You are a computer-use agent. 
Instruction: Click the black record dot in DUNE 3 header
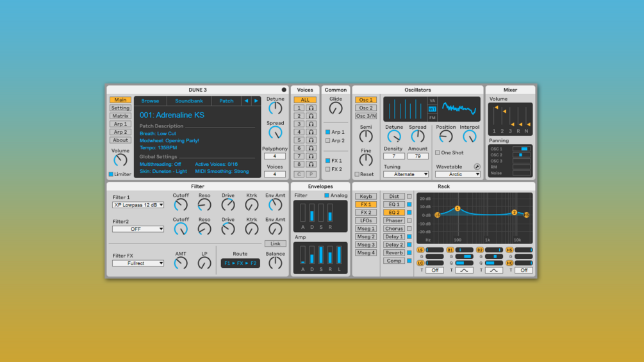click(x=284, y=90)
